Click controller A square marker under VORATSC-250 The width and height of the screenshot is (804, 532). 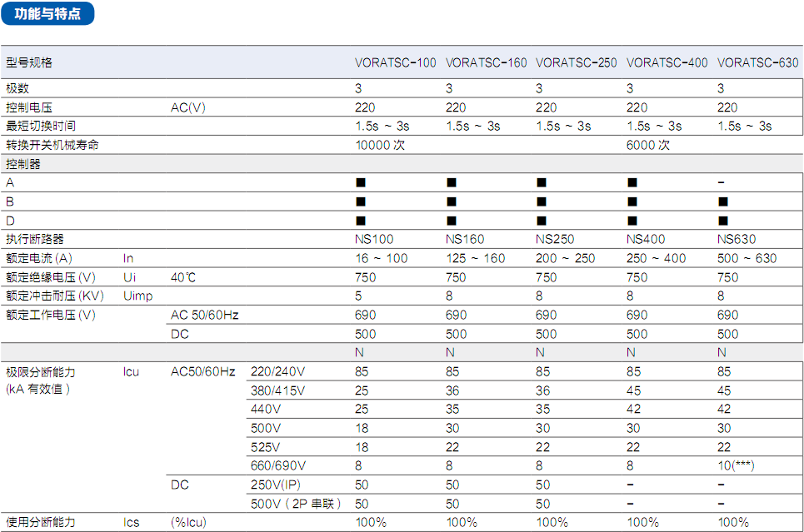point(542,182)
